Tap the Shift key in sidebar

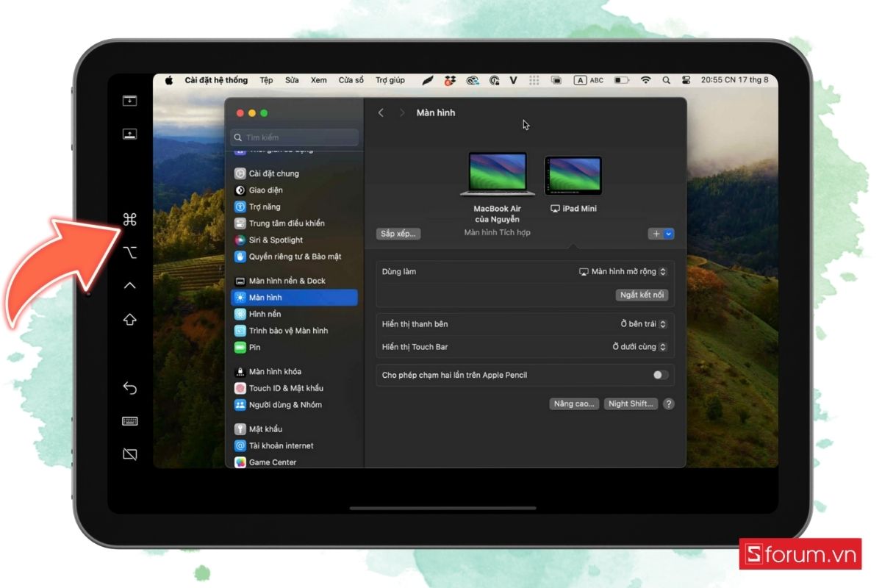point(130,320)
